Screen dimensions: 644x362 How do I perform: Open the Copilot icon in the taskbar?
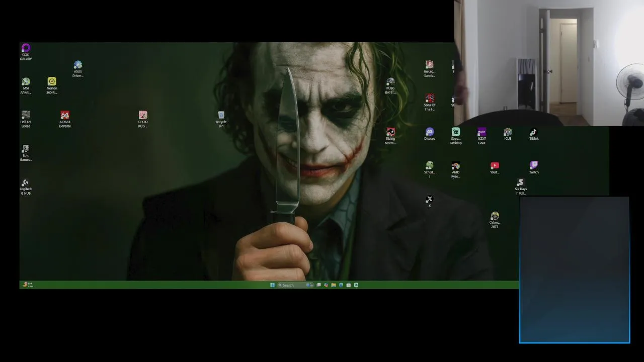326,285
